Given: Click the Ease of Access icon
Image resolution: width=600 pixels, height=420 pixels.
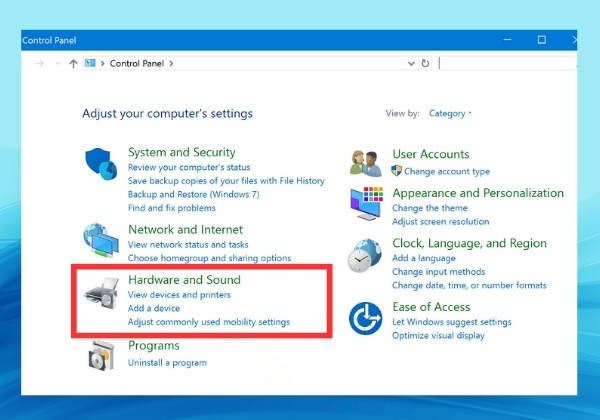Looking at the screenshot, I should (x=365, y=318).
